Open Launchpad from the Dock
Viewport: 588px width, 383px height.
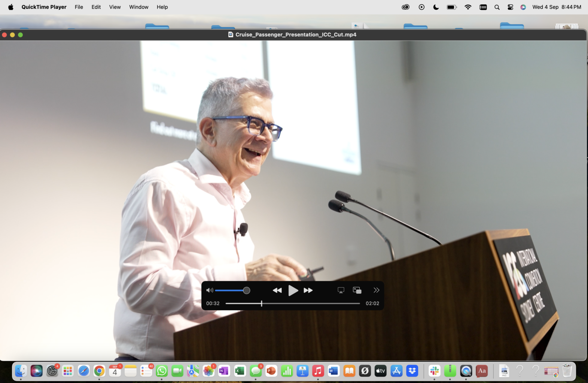point(68,371)
